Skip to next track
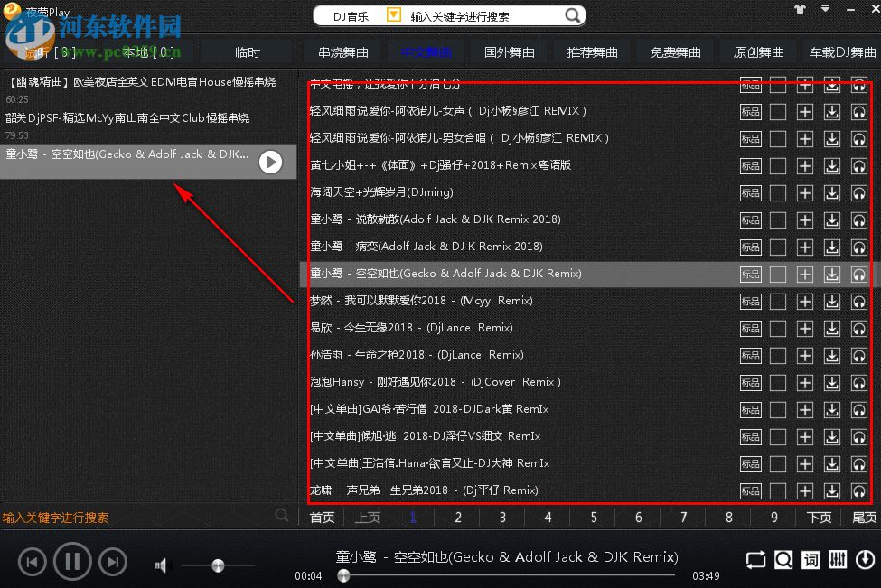The height and width of the screenshot is (588, 881). click(x=113, y=562)
